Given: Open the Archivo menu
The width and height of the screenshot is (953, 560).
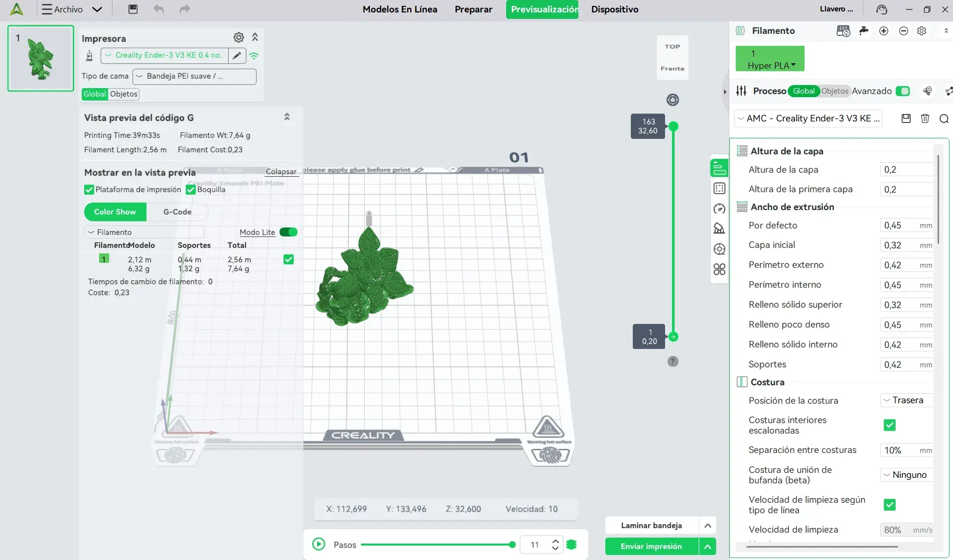Looking at the screenshot, I should pos(72,9).
